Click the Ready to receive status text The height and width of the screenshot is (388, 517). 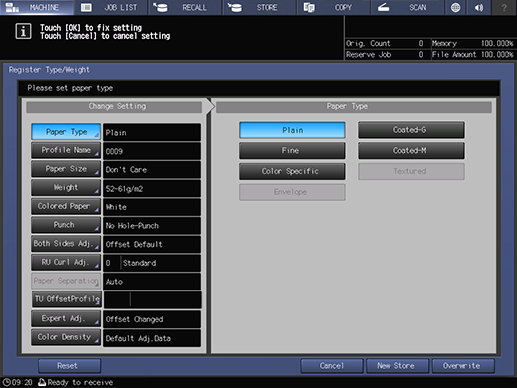(x=80, y=382)
